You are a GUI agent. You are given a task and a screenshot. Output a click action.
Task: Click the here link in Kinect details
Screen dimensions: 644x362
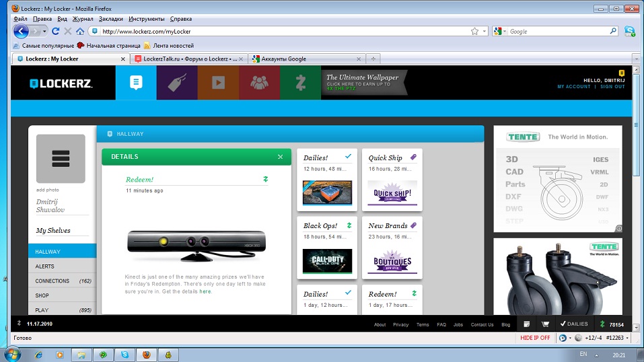pyautogui.click(x=205, y=291)
